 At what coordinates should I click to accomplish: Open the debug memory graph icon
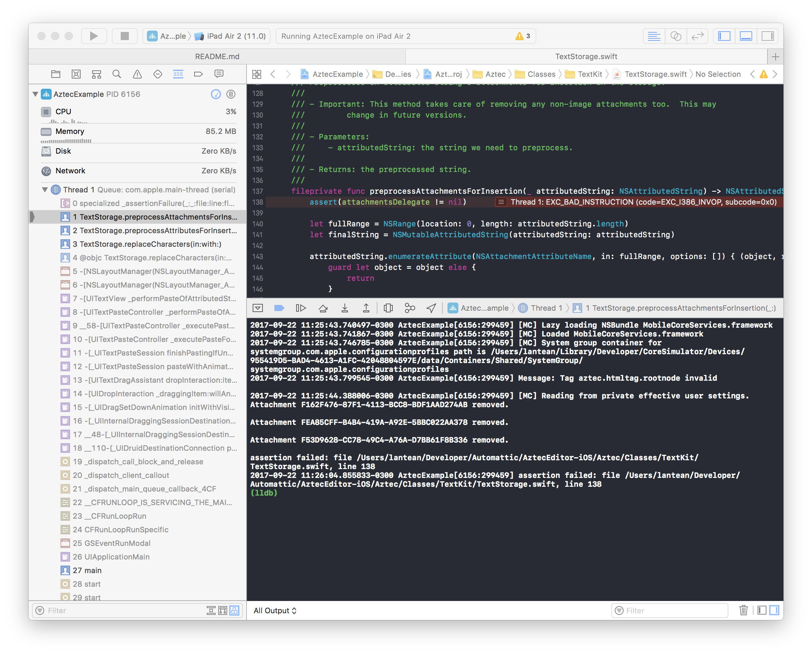pyautogui.click(x=410, y=308)
